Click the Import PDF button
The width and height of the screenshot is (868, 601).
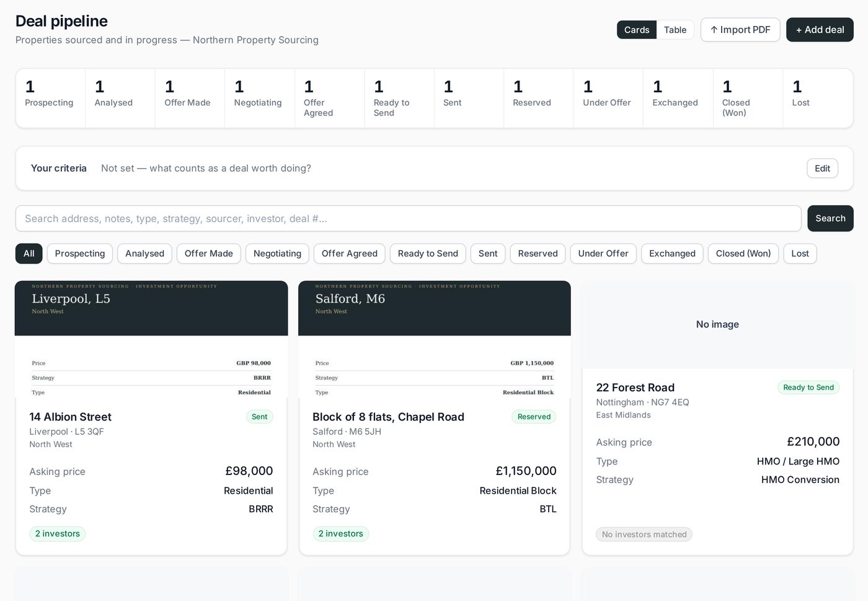[740, 30]
